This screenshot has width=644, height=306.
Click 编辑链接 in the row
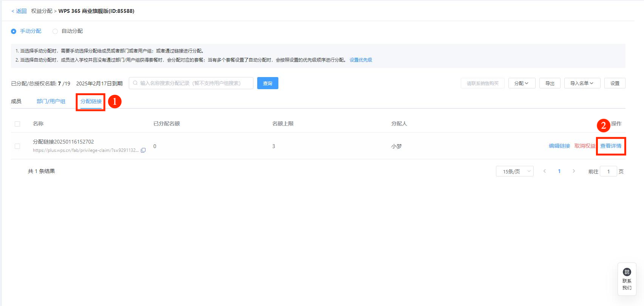point(559,146)
